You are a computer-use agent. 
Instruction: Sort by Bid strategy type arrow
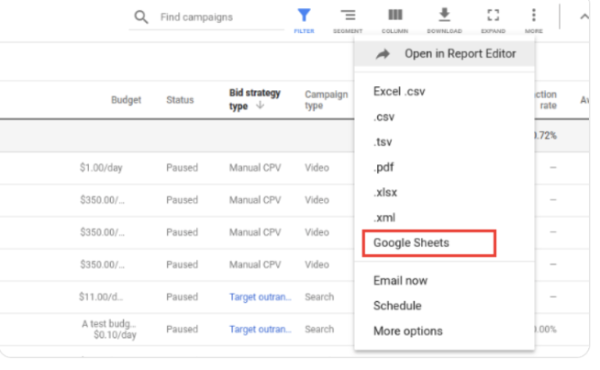pos(260,105)
